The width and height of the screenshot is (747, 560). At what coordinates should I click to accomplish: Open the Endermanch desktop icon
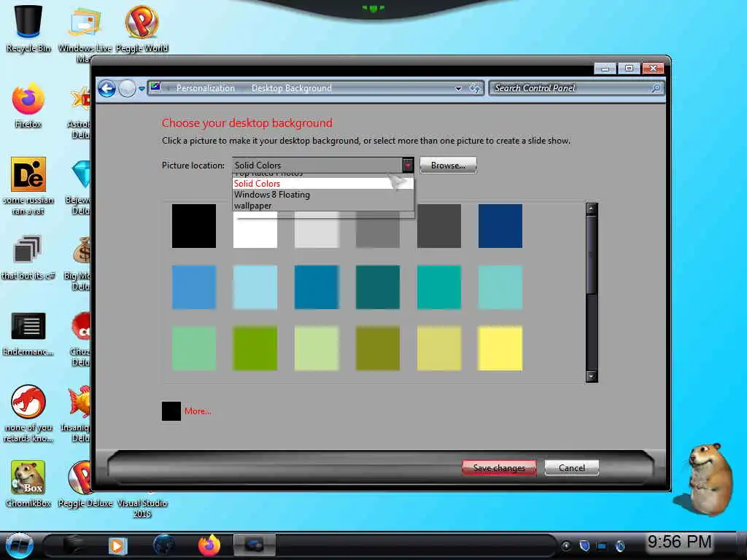[x=28, y=333]
